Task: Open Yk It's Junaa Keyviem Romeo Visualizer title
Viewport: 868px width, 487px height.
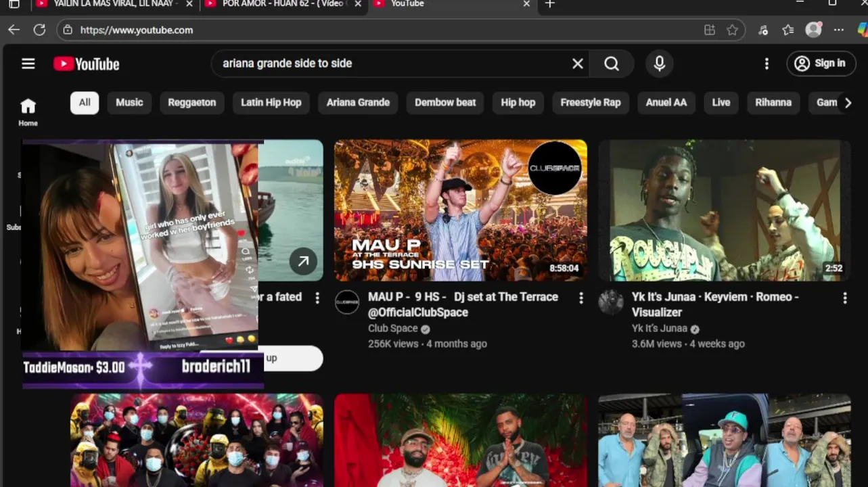Action: click(x=715, y=304)
